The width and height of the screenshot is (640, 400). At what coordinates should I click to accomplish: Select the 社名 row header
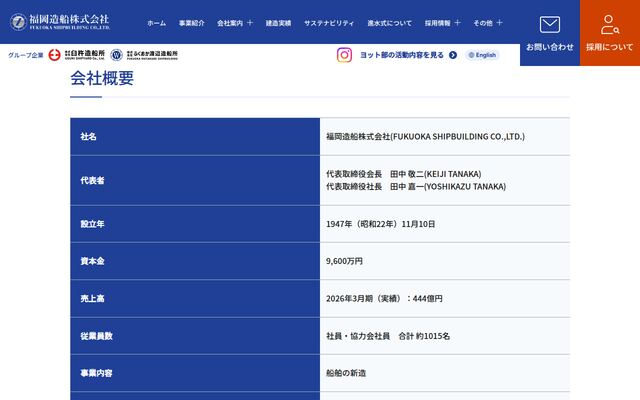[x=195, y=137]
